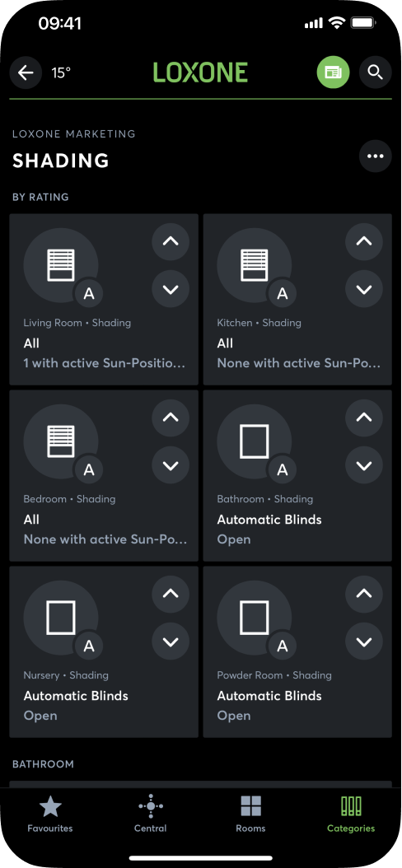Raise Living Room shading with up chevron
This screenshot has height=868, width=402.
(x=171, y=241)
